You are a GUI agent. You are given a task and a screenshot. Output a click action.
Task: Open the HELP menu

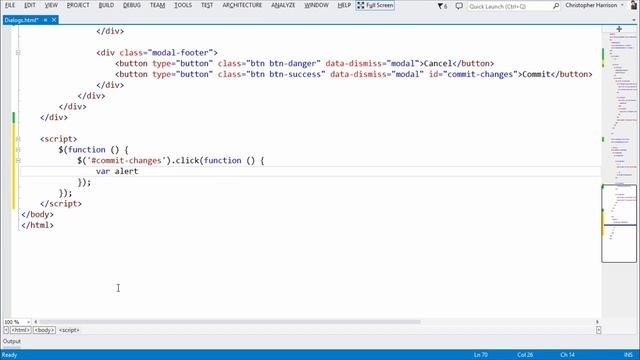[x=344, y=5]
